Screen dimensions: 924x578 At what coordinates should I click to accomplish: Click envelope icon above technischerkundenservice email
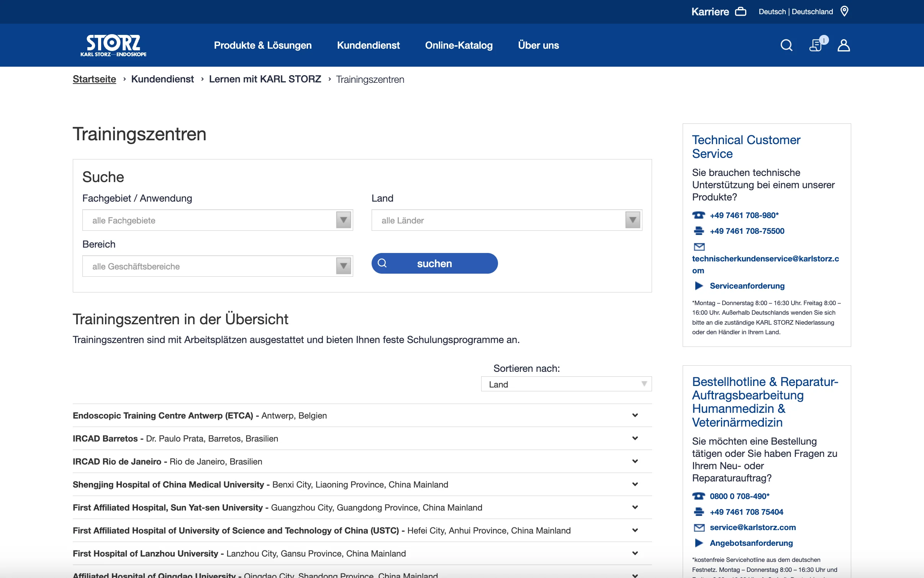click(699, 246)
